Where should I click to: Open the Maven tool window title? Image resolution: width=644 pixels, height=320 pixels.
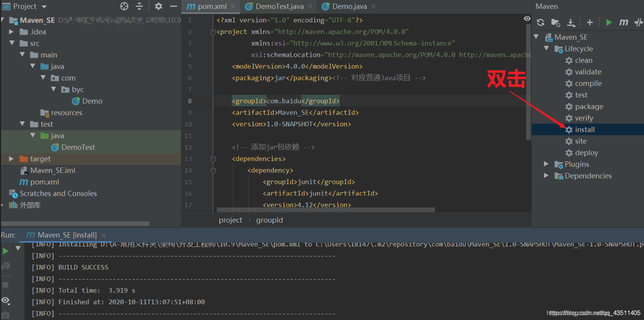pos(547,6)
